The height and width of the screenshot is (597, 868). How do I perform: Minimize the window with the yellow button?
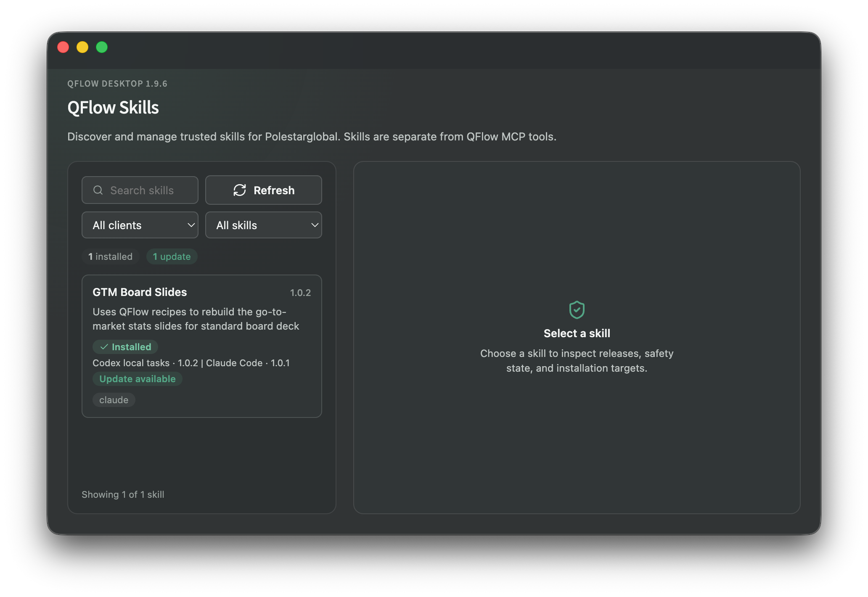pyautogui.click(x=82, y=47)
